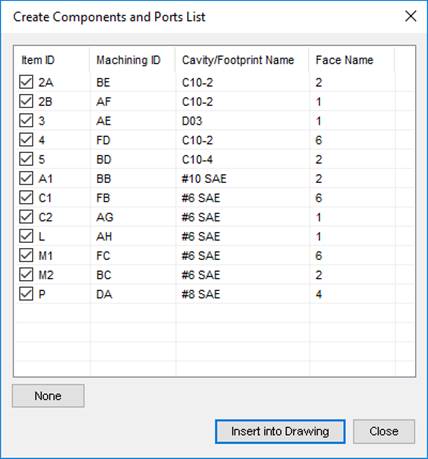Untick the checkbox for item 3

point(26,121)
